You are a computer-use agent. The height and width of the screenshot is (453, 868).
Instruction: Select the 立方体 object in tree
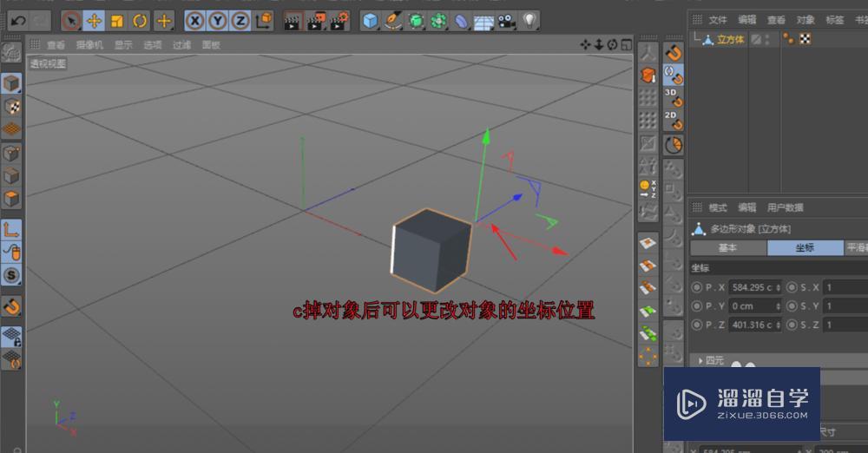point(731,39)
